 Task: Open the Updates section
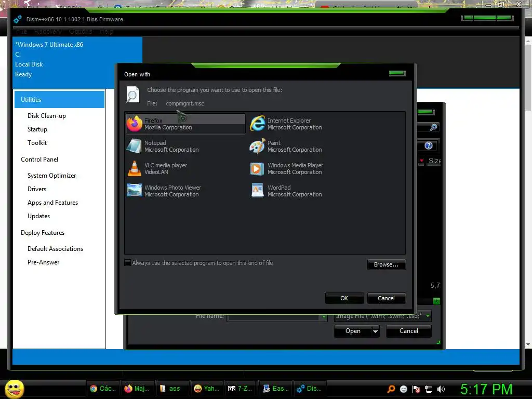coord(38,216)
